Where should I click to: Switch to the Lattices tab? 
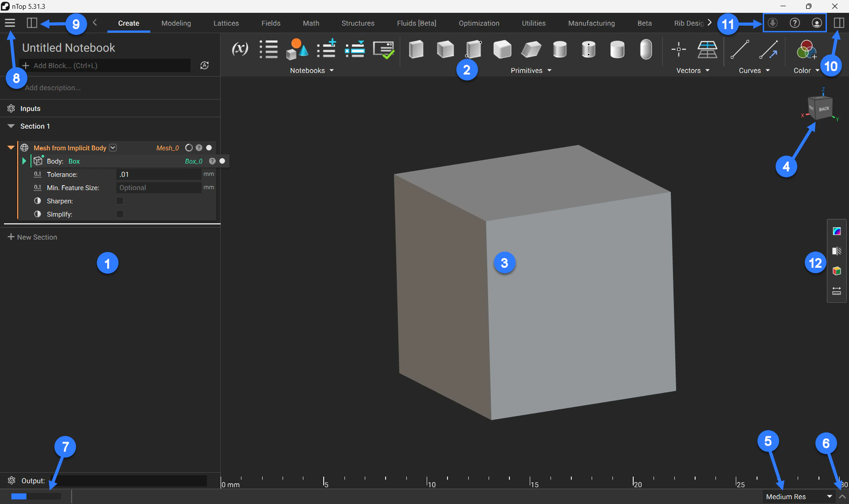pyautogui.click(x=226, y=23)
